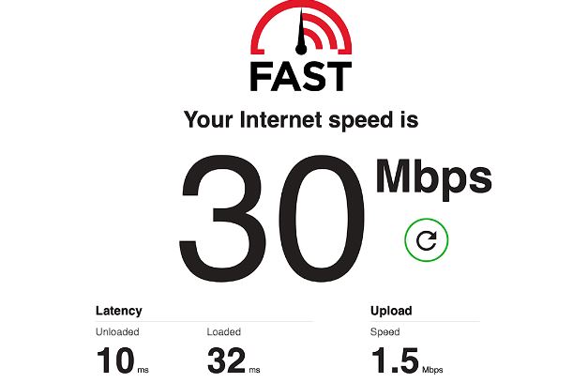
Task: Click the Latency section header
Action: tap(119, 311)
